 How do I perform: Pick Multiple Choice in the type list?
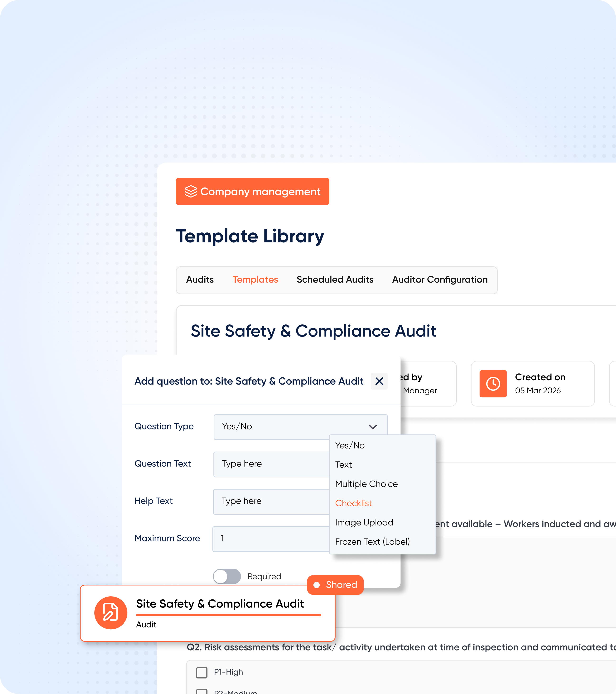pos(366,484)
